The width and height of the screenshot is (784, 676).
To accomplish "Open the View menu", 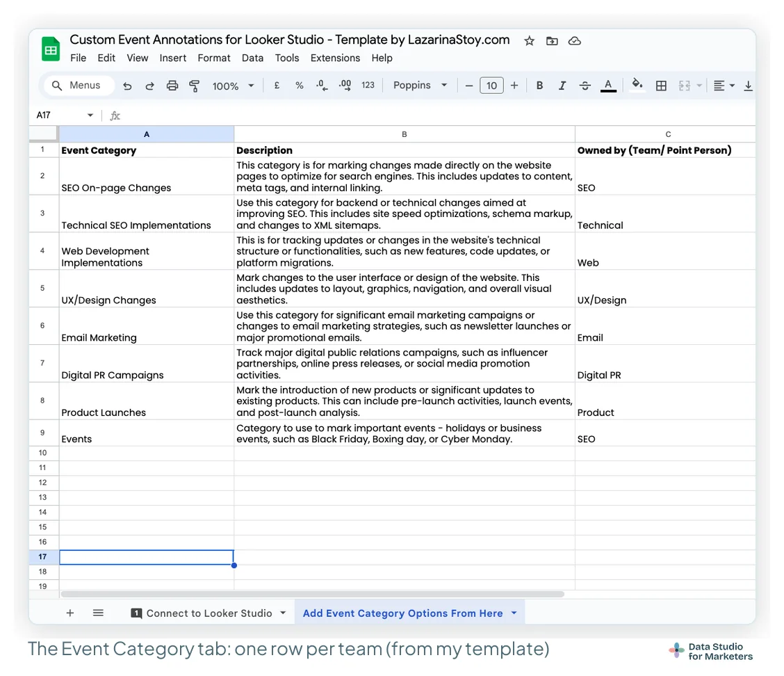I will pyautogui.click(x=138, y=58).
